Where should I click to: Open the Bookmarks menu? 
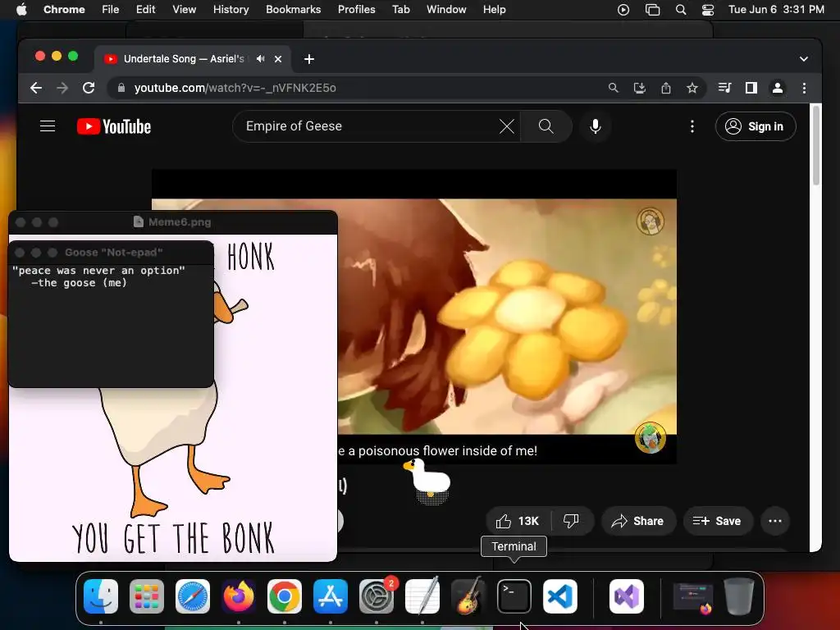293,10
